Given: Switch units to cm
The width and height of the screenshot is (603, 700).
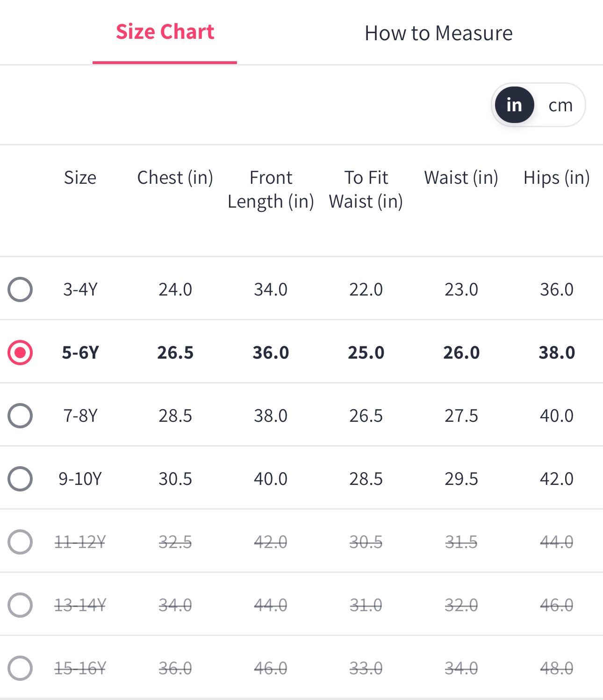Looking at the screenshot, I should click(x=560, y=105).
